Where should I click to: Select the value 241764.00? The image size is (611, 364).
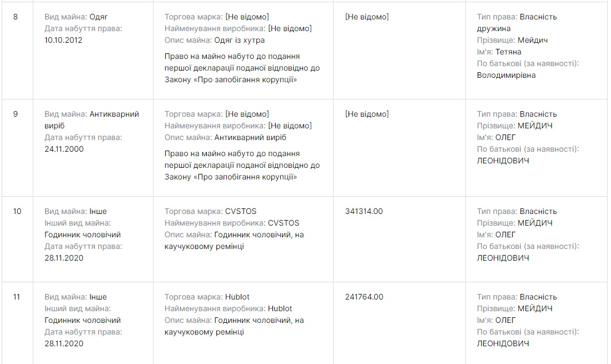click(364, 297)
